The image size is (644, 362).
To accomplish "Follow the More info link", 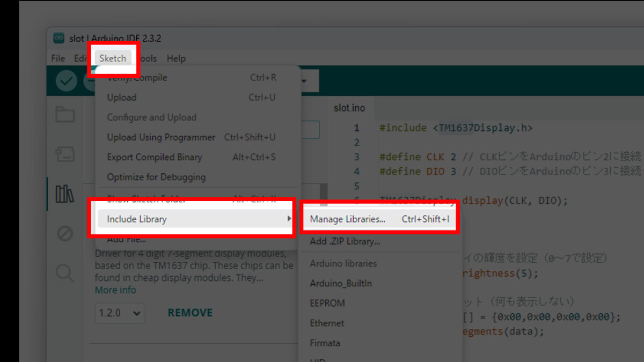I will point(115,290).
